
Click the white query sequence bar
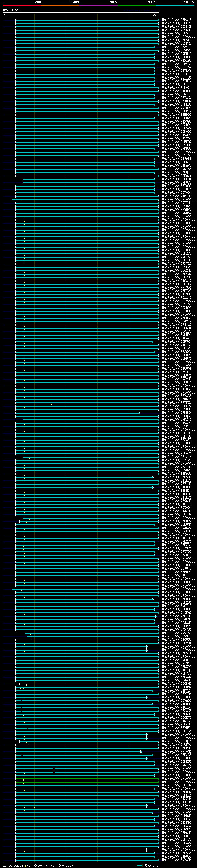point(81,13)
